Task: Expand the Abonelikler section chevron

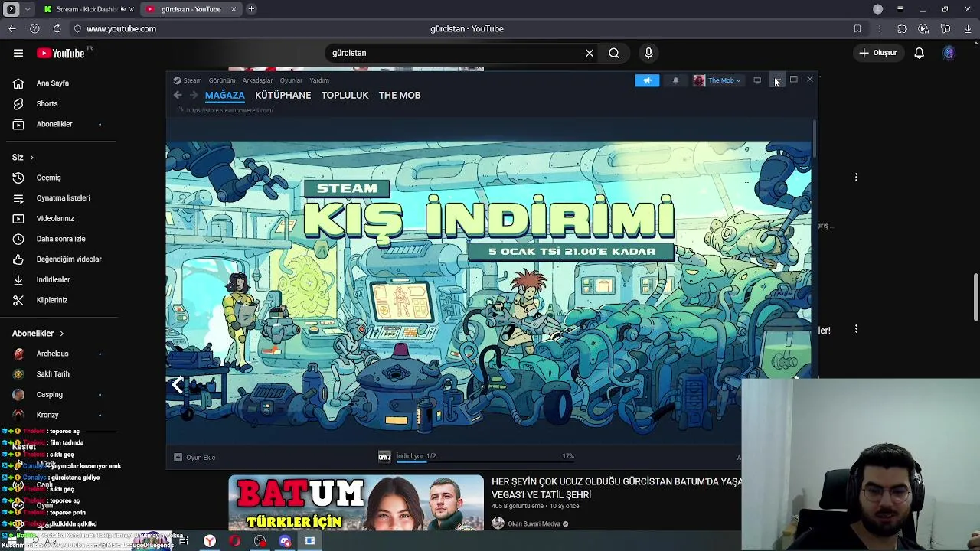Action: 61,334
